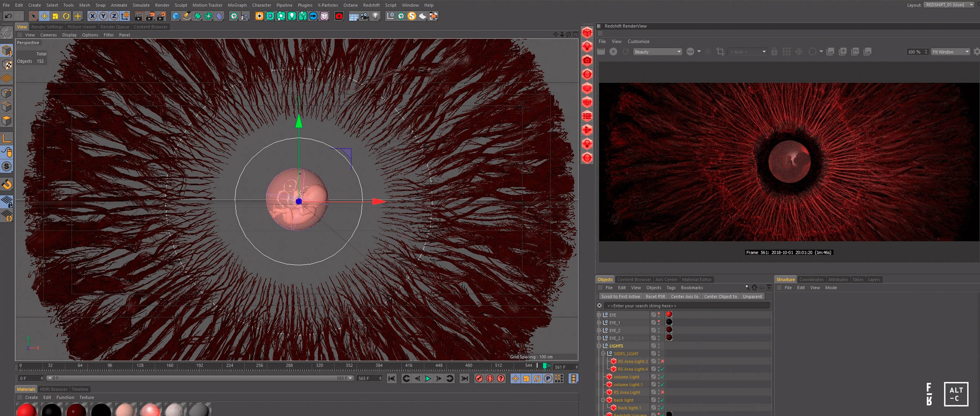
Task: Add a Camera object from the toolbar
Action: click(x=364, y=16)
